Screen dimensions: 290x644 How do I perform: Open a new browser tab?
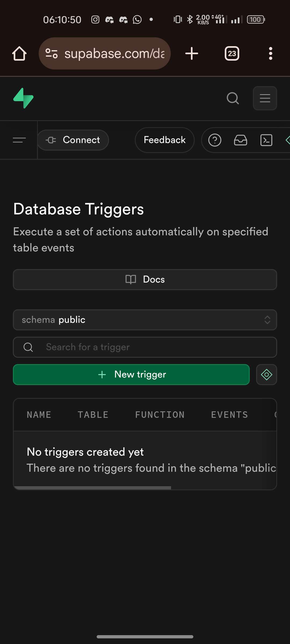pyautogui.click(x=192, y=53)
